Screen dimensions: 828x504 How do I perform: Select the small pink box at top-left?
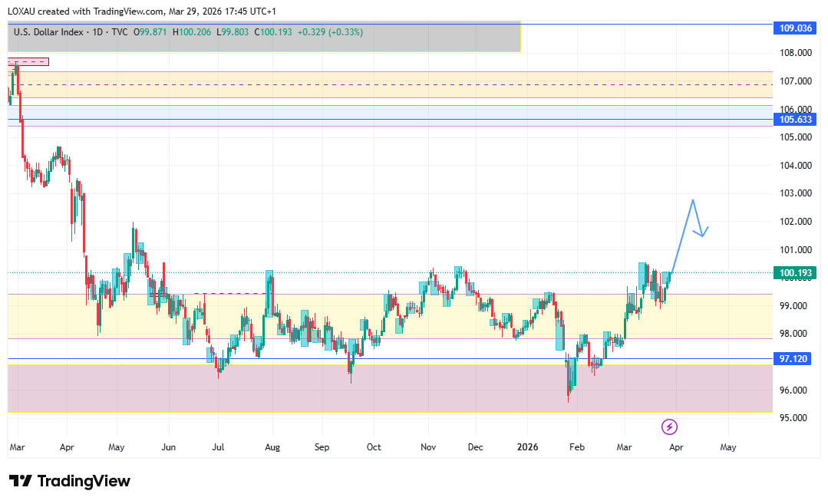[x=28, y=61]
